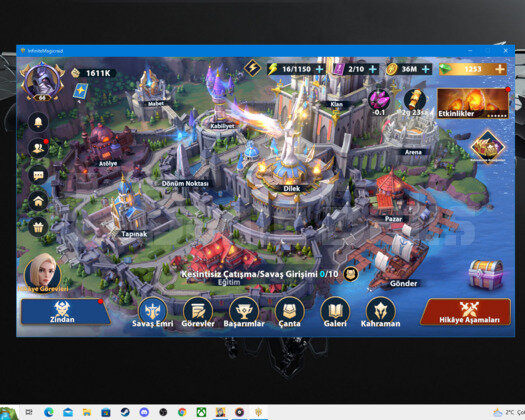Open the bell notifications icon

[x=38, y=122]
